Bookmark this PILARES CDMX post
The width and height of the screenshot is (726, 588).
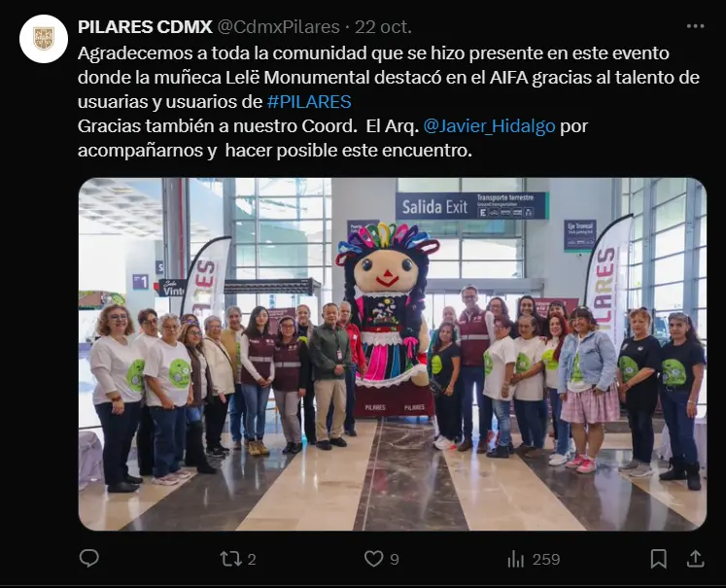(658, 559)
